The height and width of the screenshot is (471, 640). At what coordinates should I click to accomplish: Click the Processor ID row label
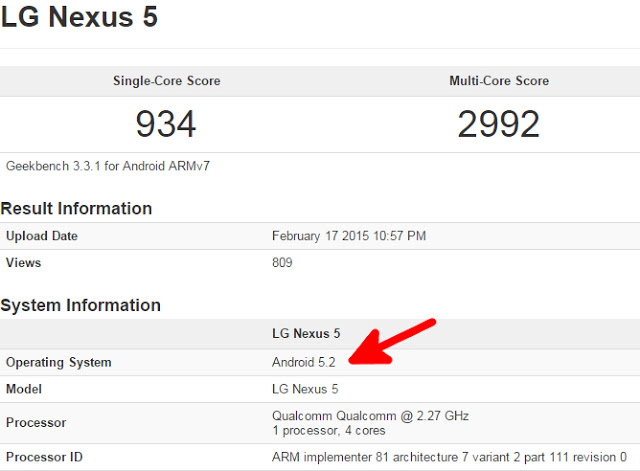44,457
